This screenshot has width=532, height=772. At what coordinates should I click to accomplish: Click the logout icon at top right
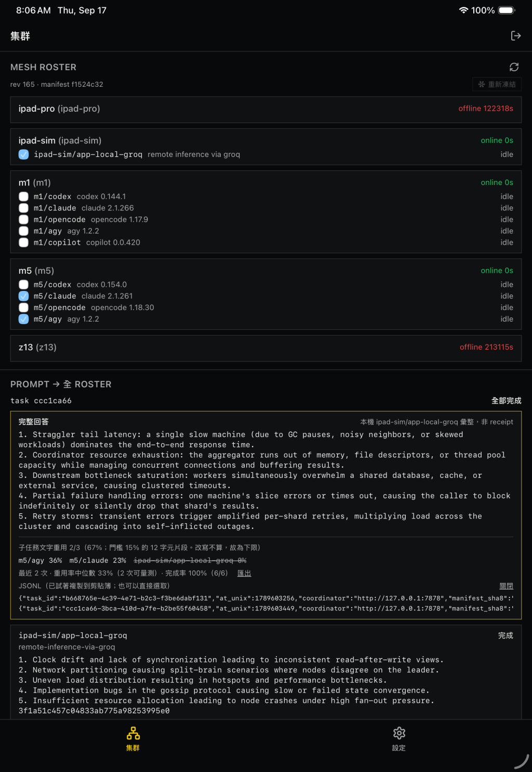click(515, 36)
